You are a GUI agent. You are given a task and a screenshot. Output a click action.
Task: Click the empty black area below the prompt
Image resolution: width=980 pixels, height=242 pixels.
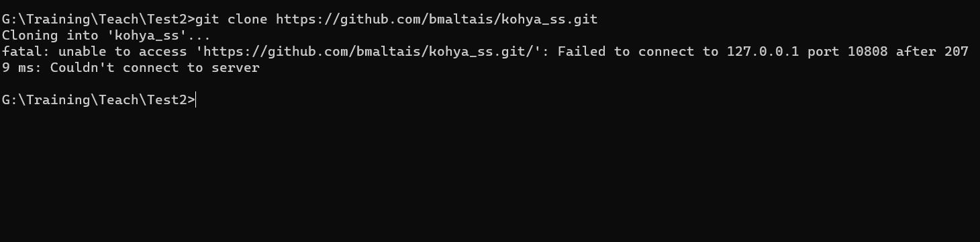[490, 175]
